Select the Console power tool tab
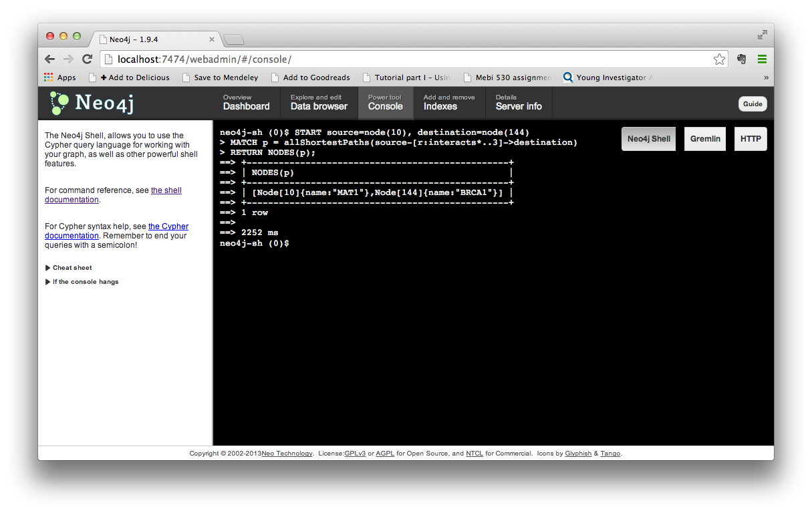 point(386,103)
